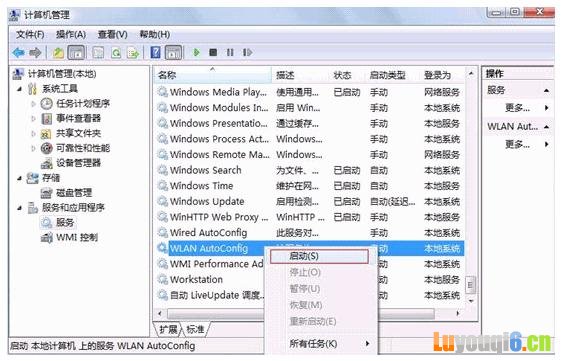
Task: Click the vertical scrollbar up arrow
Action: pos(471,74)
